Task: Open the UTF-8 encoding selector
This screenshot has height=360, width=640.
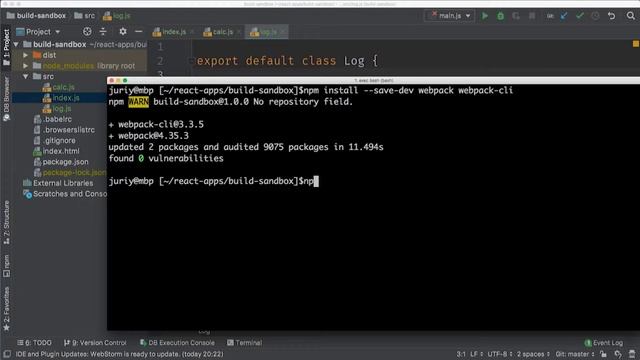Action: point(500,354)
